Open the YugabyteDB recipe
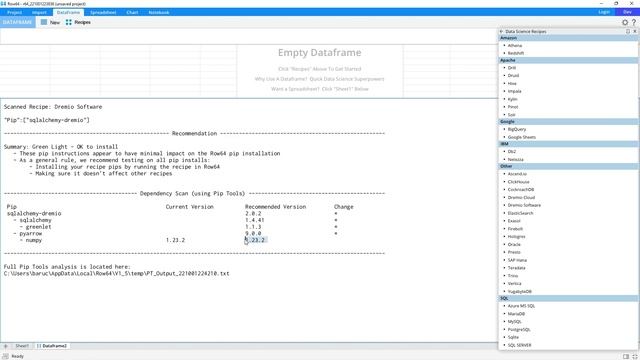The height and width of the screenshot is (360, 640). (520, 292)
